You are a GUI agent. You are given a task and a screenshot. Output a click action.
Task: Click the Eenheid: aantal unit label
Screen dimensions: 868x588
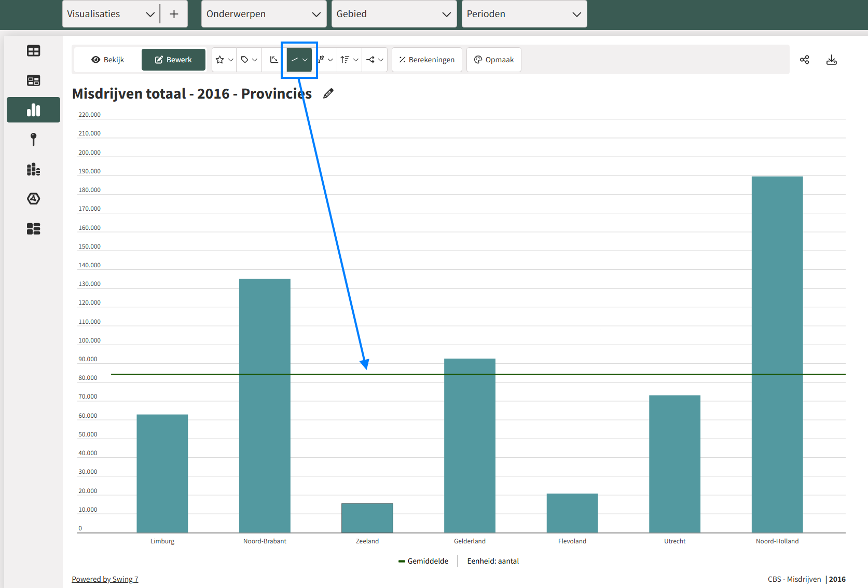click(493, 561)
